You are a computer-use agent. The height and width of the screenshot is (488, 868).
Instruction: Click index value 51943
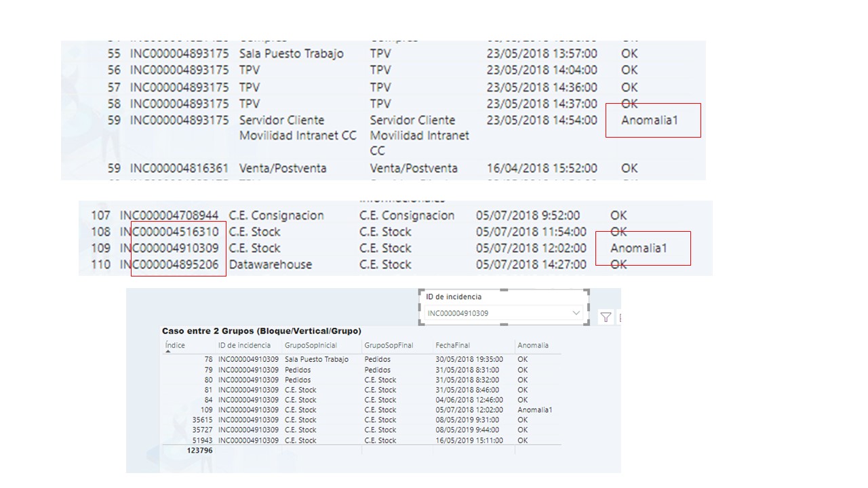click(x=202, y=440)
